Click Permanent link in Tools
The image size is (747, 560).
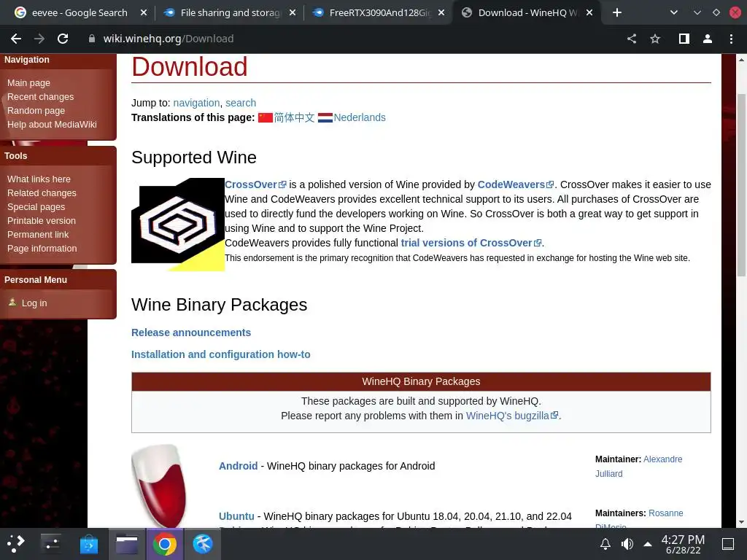click(x=38, y=234)
